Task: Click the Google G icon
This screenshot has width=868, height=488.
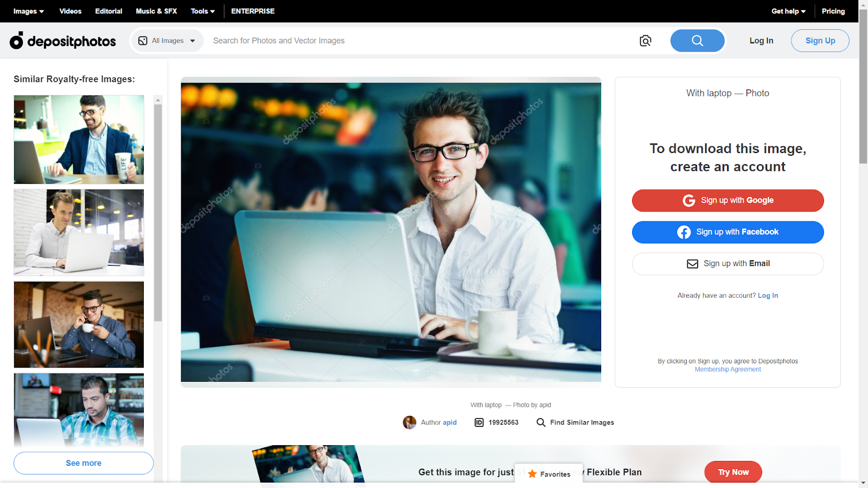Action: (x=689, y=201)
